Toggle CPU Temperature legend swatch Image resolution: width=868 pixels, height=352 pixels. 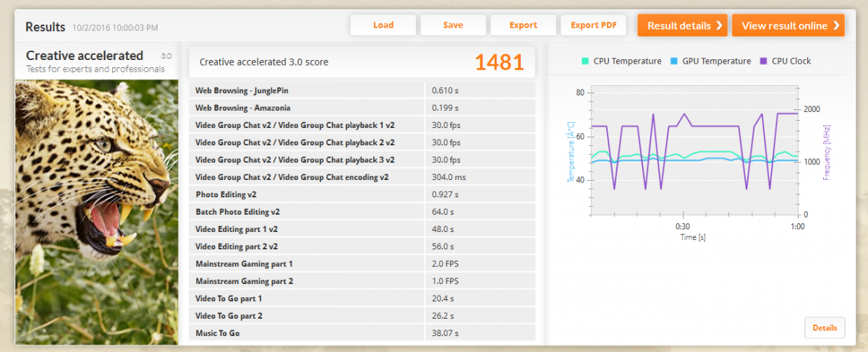(x=585, y=61)
